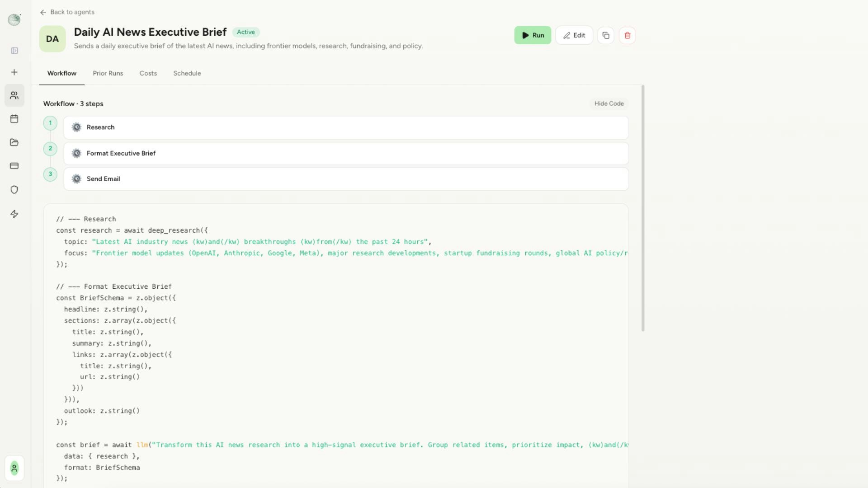The height and width of the screenshot is (488, 868).
Task: Click the vertical scrollbar of workflow panel
Action: [642, 208]
